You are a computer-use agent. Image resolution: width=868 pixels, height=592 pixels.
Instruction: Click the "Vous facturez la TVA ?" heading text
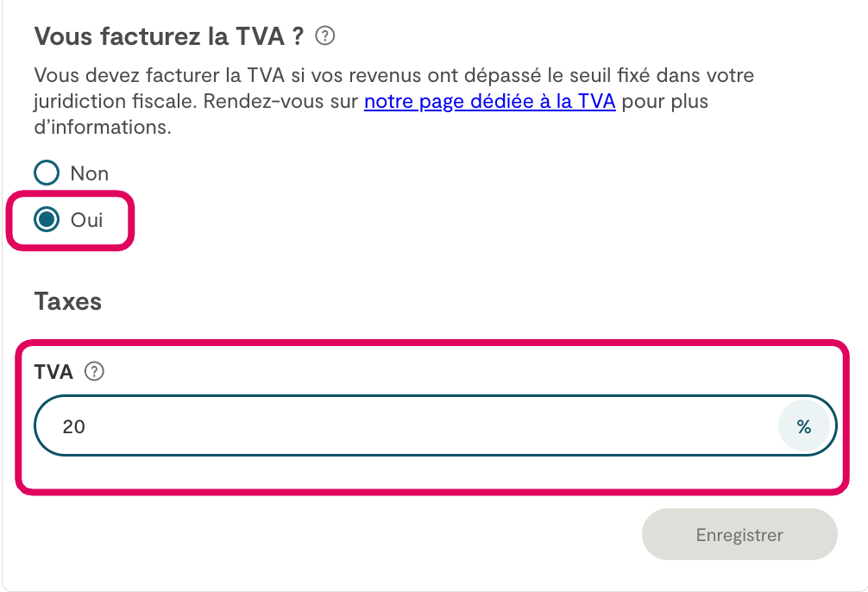[x=168, y=36]
